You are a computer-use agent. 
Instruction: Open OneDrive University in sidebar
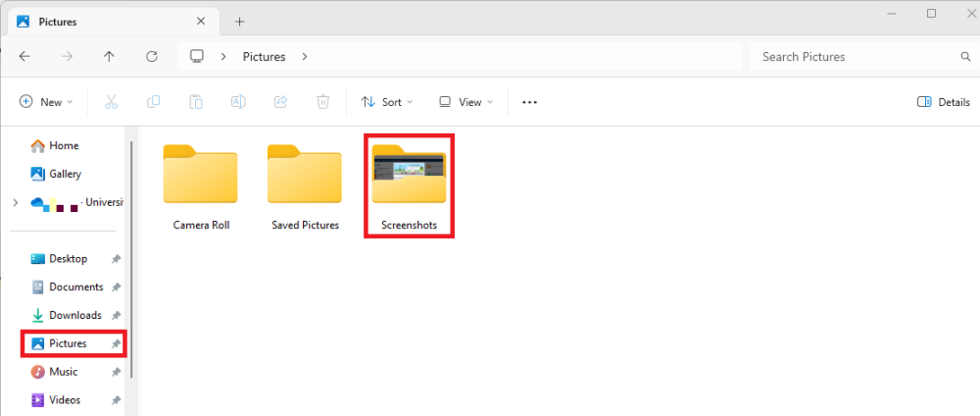click(x=76, y=203)
